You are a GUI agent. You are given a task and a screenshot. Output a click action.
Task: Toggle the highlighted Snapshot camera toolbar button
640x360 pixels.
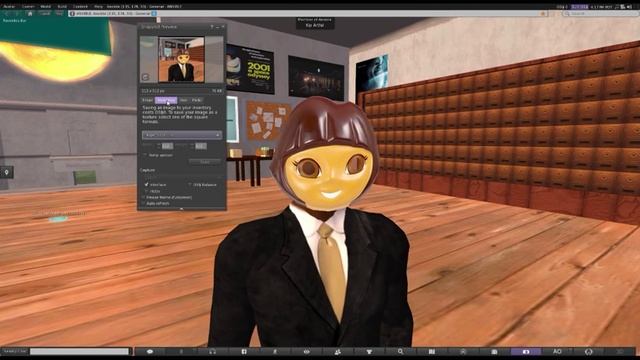point(526,351)
